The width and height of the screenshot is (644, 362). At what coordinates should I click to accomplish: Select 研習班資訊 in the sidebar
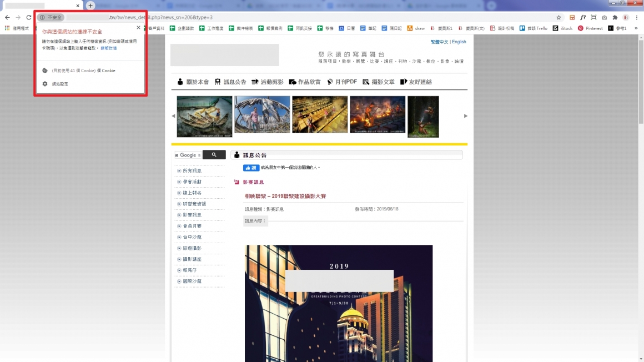(194, 204)
